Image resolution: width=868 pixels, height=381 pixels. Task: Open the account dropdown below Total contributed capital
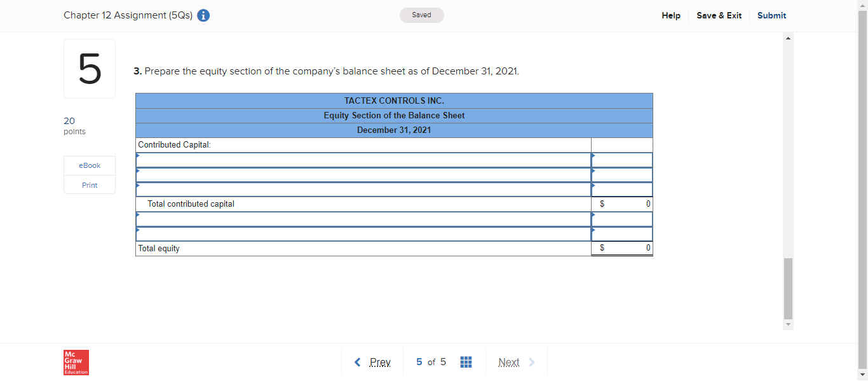[362, 218]
